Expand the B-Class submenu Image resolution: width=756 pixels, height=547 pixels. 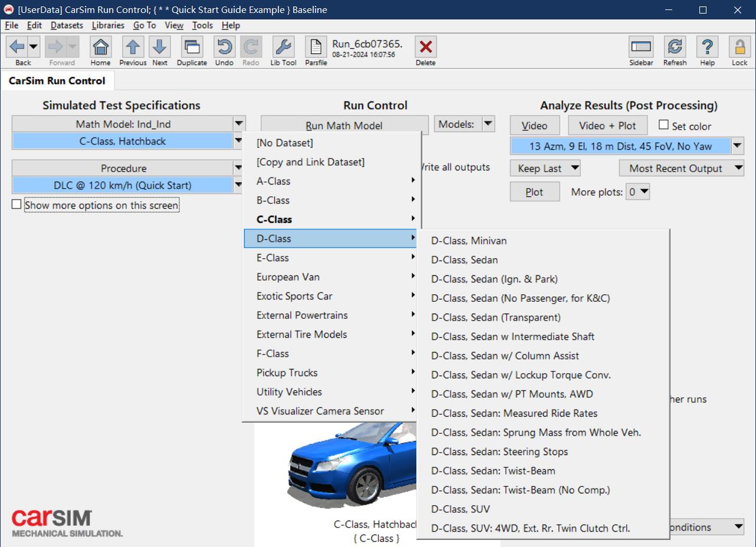[332, 200]
